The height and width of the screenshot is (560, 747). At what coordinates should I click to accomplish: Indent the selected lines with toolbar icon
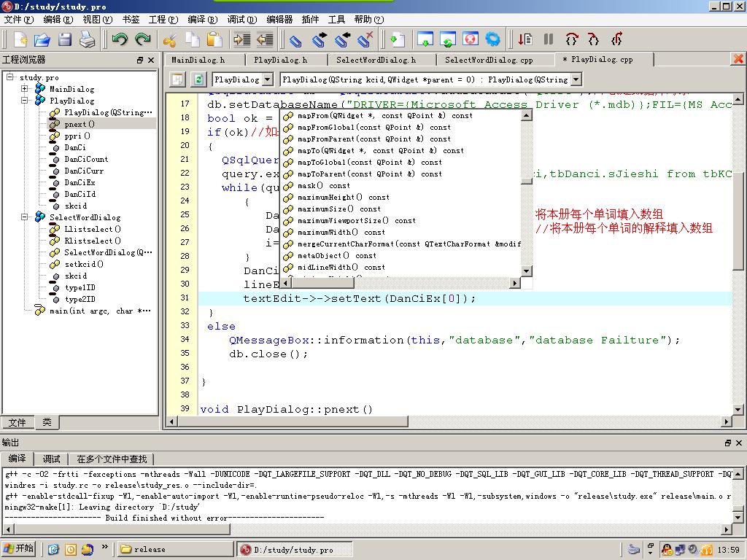tap(242, 39)
